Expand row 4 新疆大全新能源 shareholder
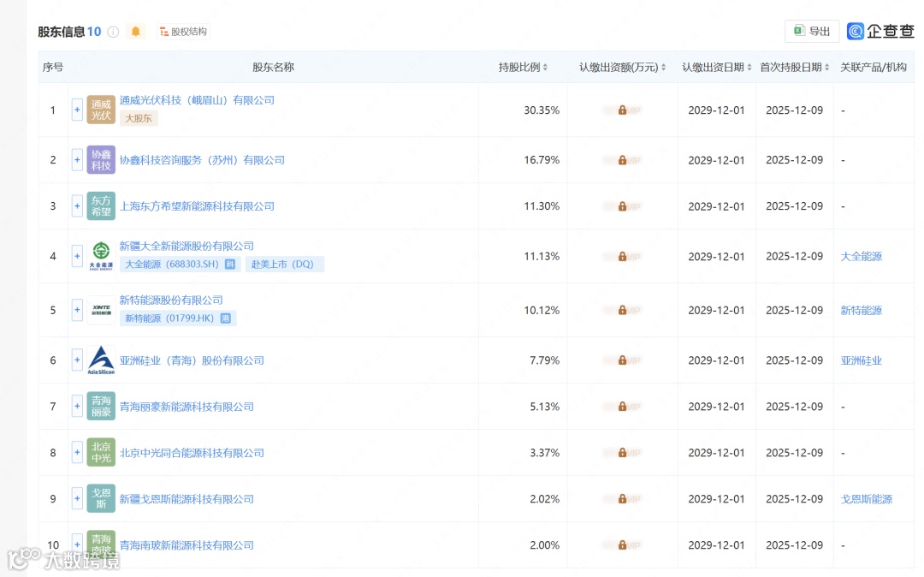The width and height of the screenshot is (924, 577). tap(77, 256)
